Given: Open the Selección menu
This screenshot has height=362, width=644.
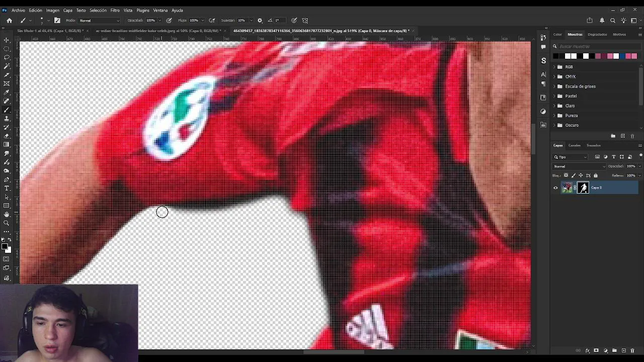Looking at the screenshot, I should 98,10.
